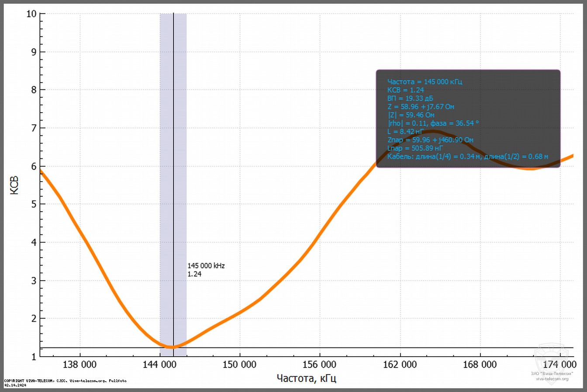Select the marker annotation reading 145 000 kHz 1.24
Image resolution: width=587 pixels, height=392 pixels.
(206, 269)
